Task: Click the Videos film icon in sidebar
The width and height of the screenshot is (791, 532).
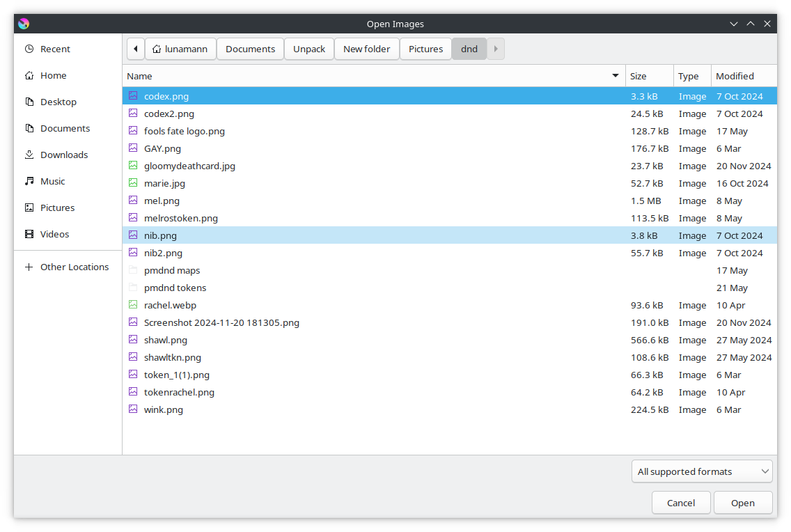Action: coord(29,235)
